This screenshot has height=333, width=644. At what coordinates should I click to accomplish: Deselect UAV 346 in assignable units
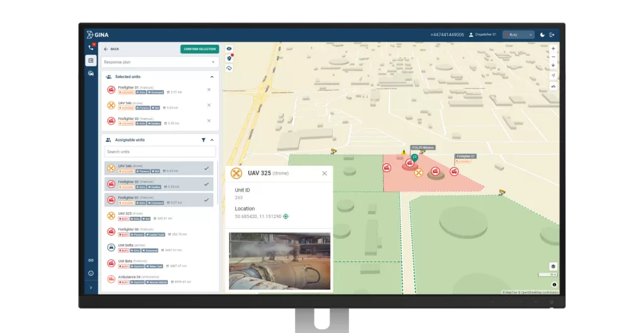click(x=159, y=168)
